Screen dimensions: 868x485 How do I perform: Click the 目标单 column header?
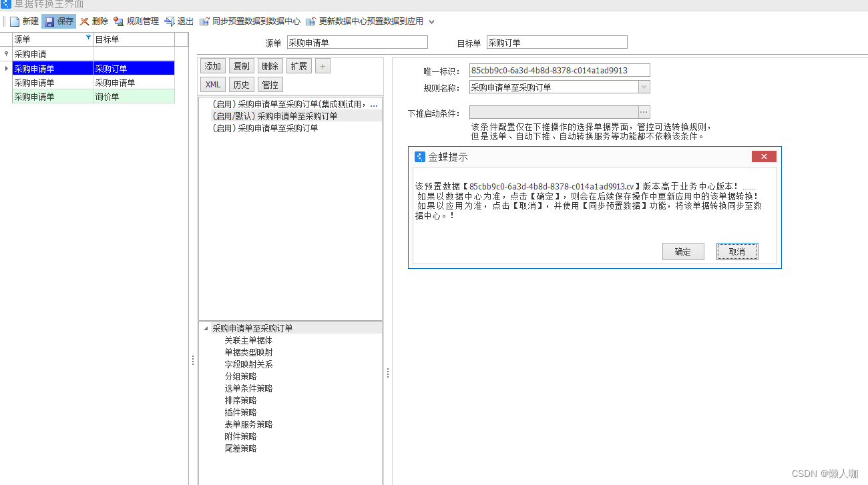134,39
